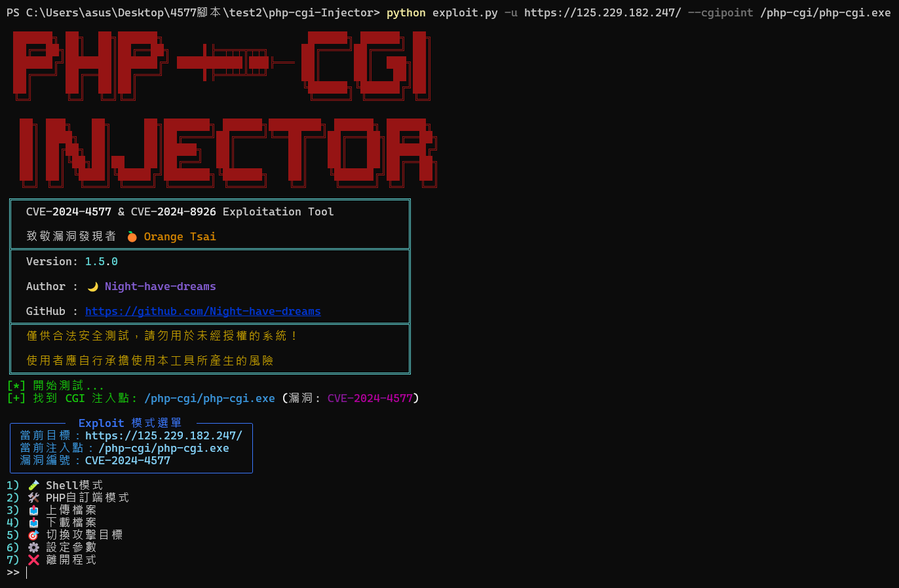The image size is (899, 588).
Task: Click the name 'Orange Tsai'
Action: [x=180, y=236]
